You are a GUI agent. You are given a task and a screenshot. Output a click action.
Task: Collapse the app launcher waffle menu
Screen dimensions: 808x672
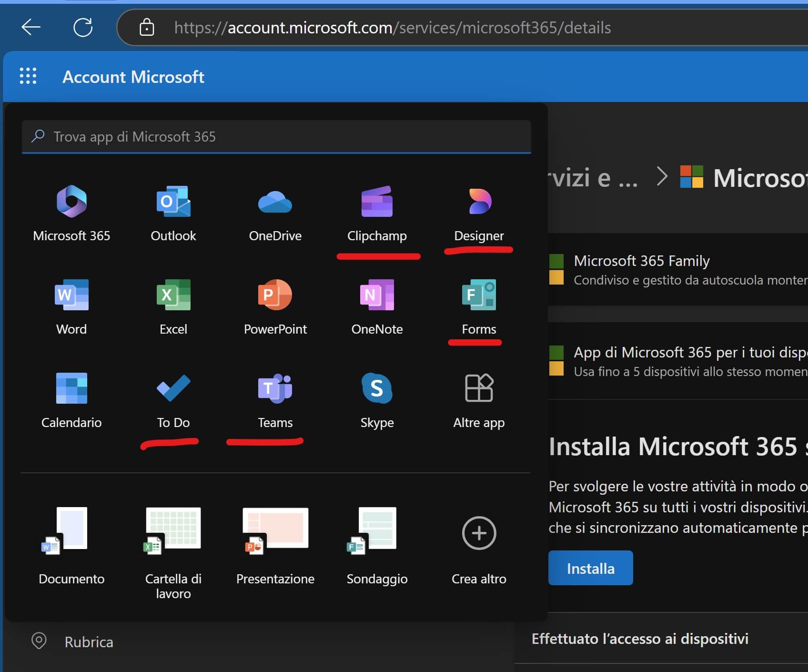pyautogui.click(x=28, y=76)
